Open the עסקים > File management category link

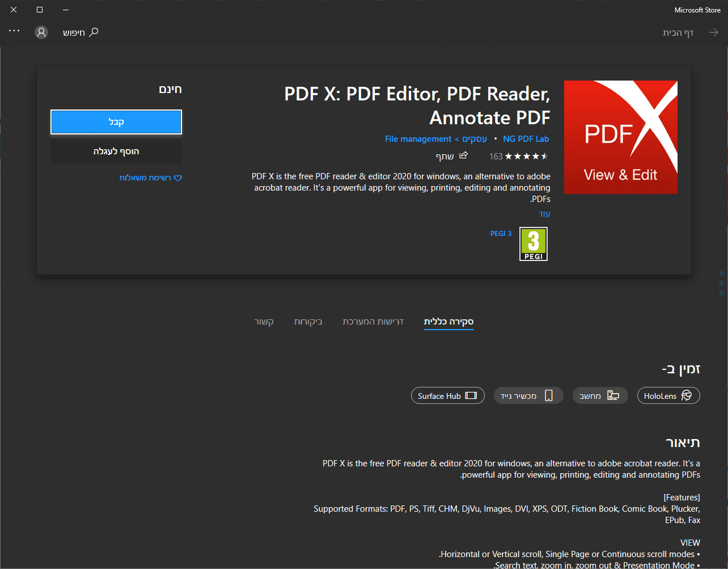click(436, 139)
